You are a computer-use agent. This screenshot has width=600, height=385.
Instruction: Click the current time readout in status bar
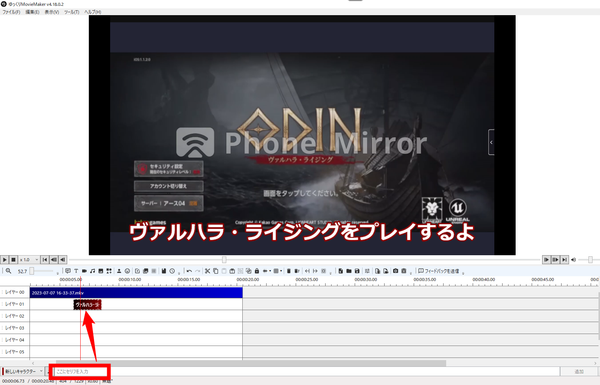pos(13,382)
